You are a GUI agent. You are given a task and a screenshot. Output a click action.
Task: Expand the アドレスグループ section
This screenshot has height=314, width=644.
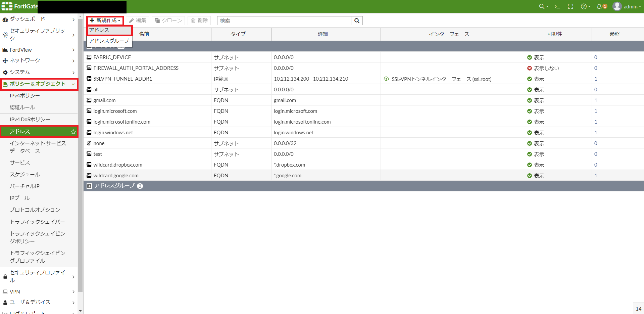89,186
